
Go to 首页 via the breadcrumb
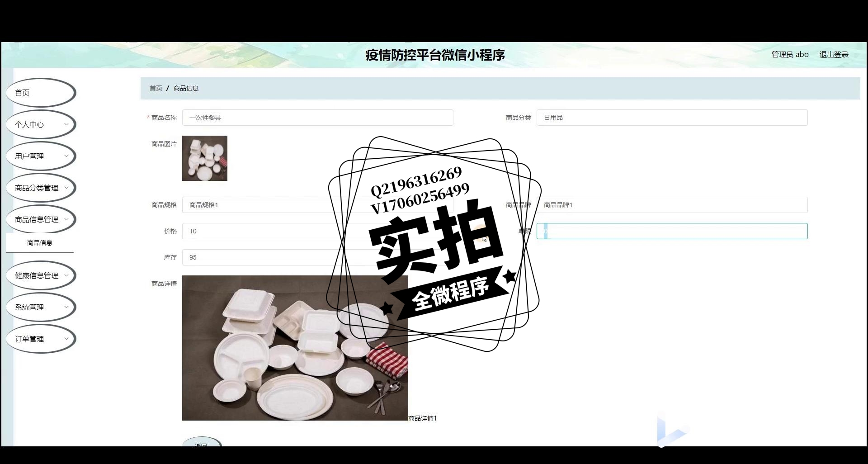(156, 88)
